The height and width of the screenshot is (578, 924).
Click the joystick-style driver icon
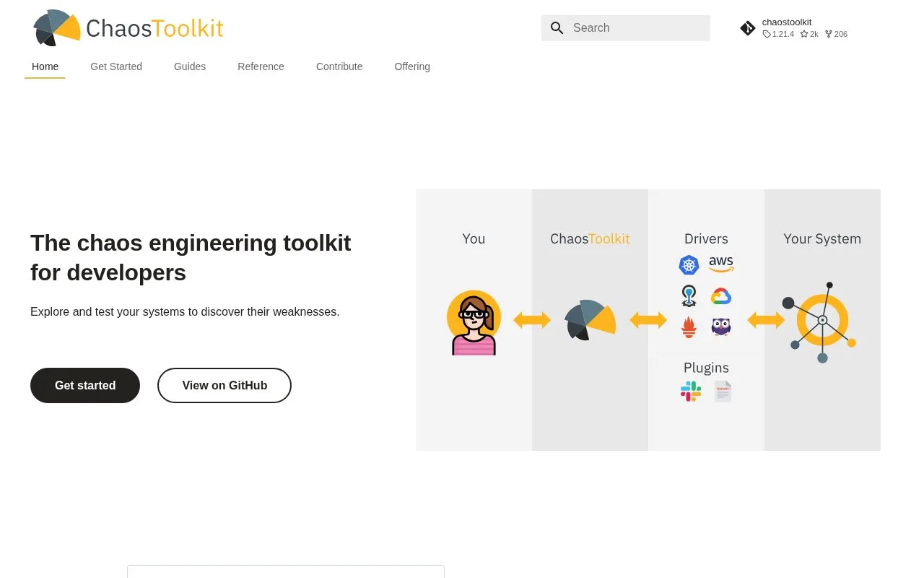tap(689, 296)
